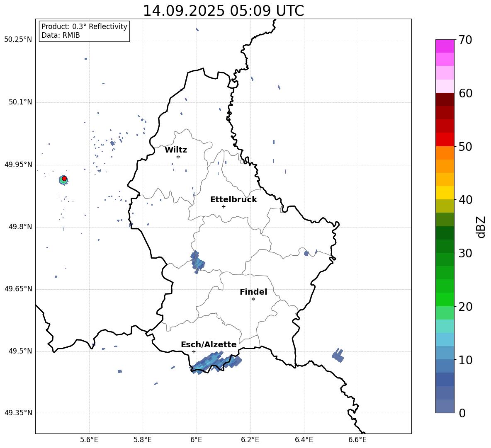Click the 6.4°E longitude label

tap(304, 440)
